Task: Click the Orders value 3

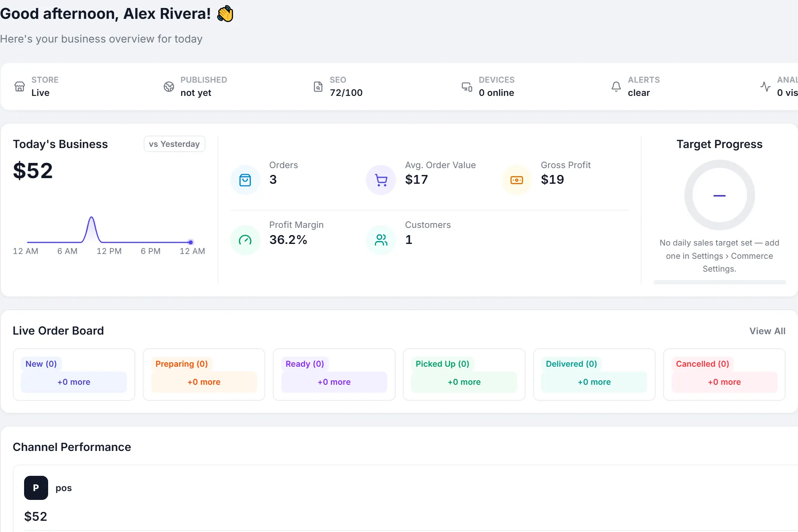Action: click(x=273, y=180)
